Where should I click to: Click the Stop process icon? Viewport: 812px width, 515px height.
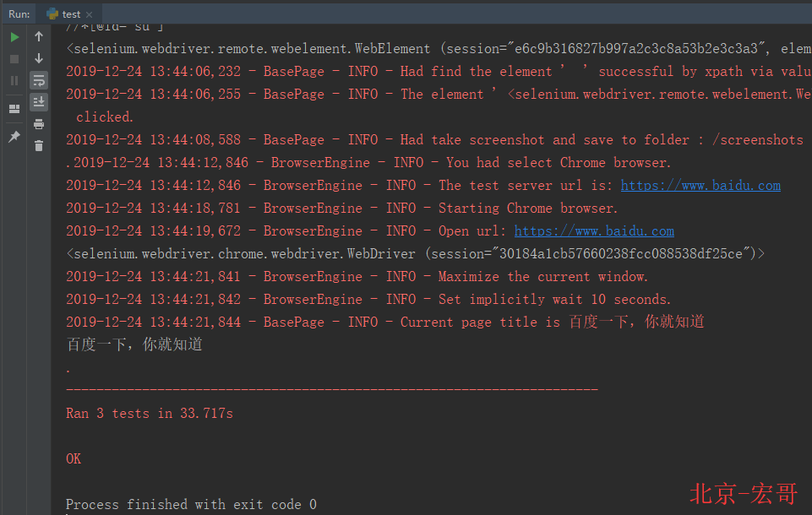pos(14,59)
